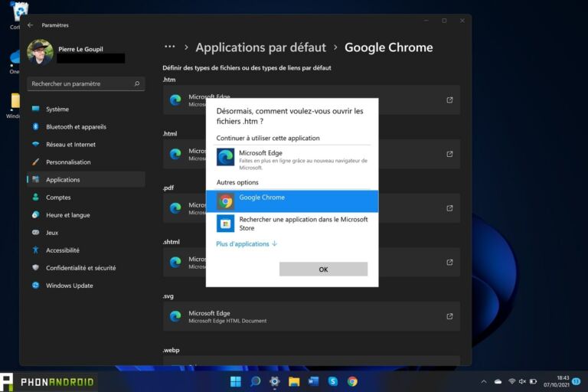Click the Chrome icon in dialog
Image resolution: width=588 pixels, height=392 pixels.
225,201
